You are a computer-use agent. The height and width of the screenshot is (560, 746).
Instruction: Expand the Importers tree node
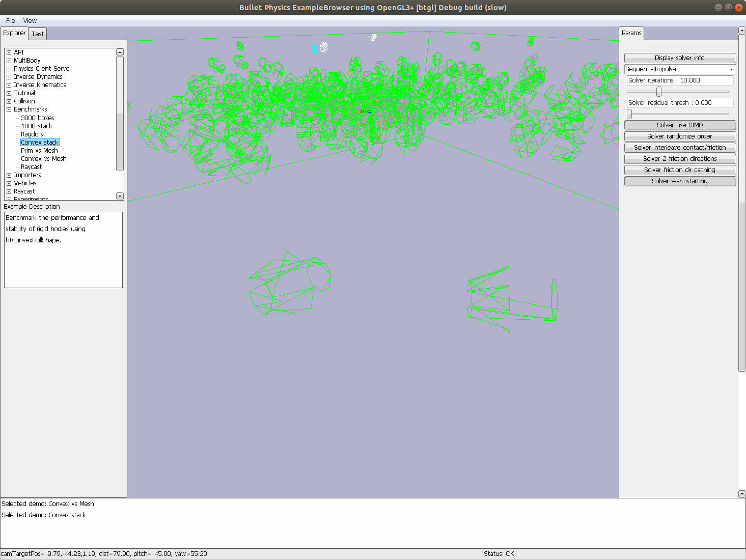8,175
